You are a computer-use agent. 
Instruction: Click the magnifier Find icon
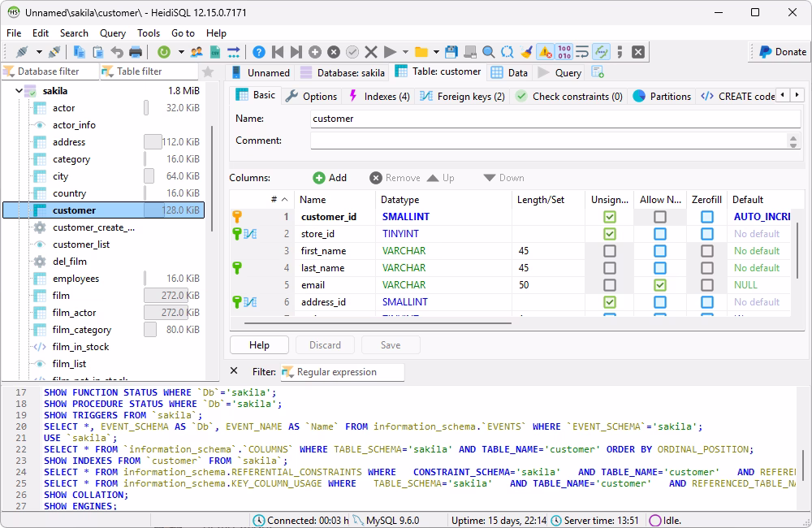(488, 52)
